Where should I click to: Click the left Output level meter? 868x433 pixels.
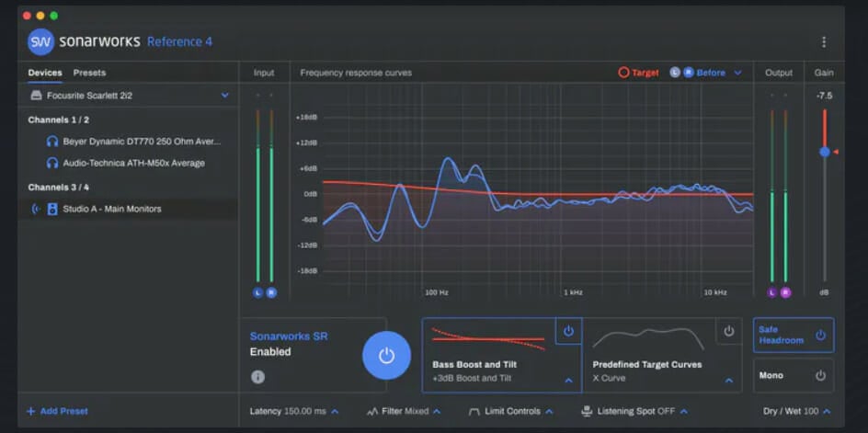(772, 196)
